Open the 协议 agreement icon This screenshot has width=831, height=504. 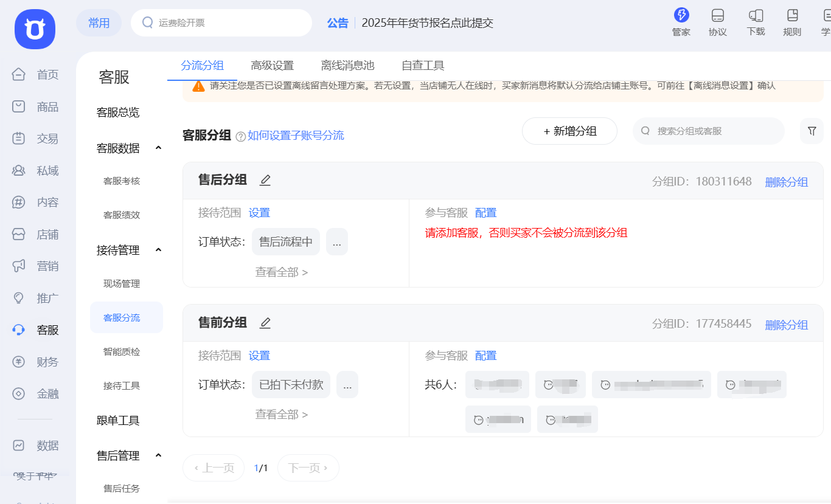[718, 15]
